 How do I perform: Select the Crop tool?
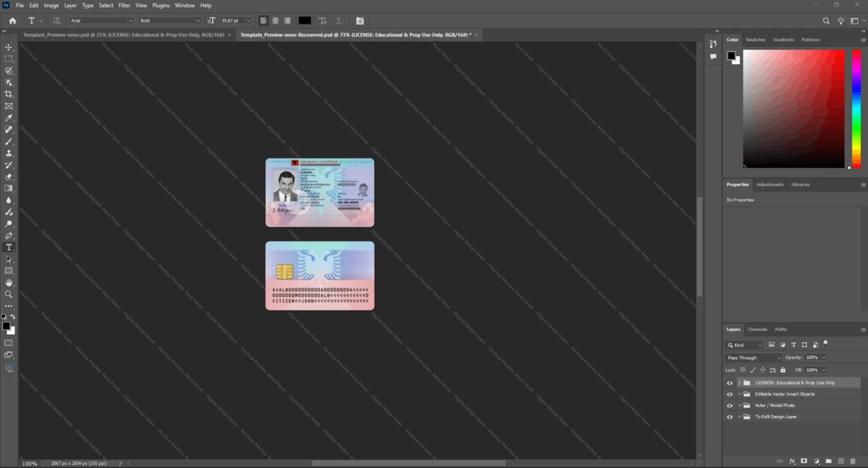coord(9,94)
